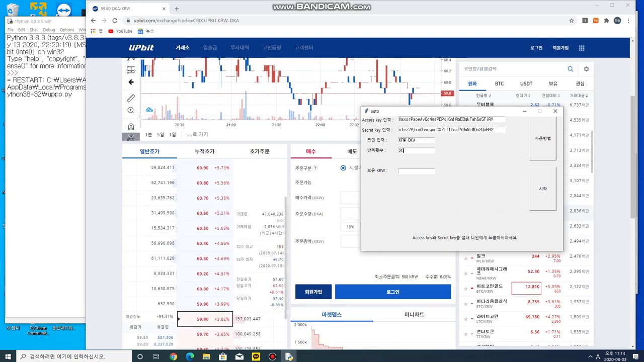This screenshot has width=644, height=362.
Task: Select the 원화 market tab
Action: click(472, 83)
